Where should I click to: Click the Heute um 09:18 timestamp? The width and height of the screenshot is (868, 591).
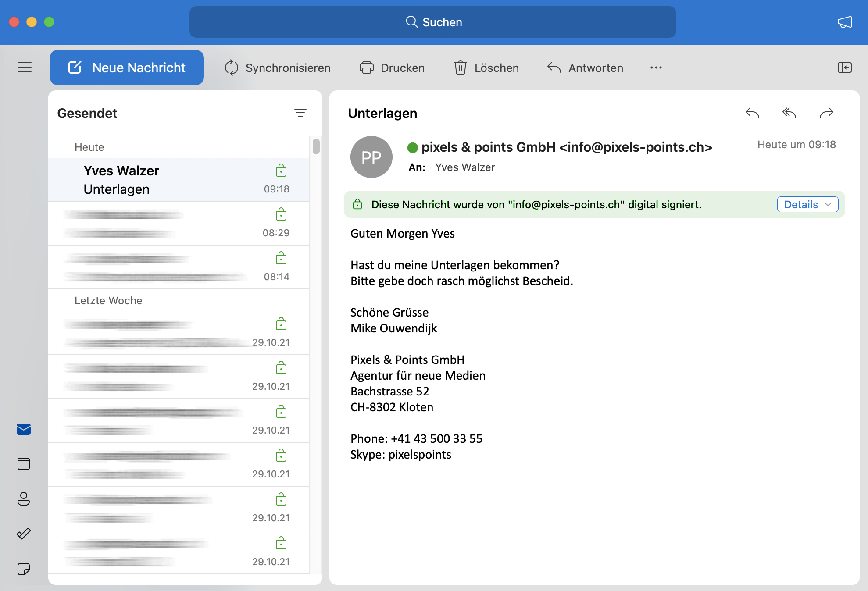pos(797,145)
